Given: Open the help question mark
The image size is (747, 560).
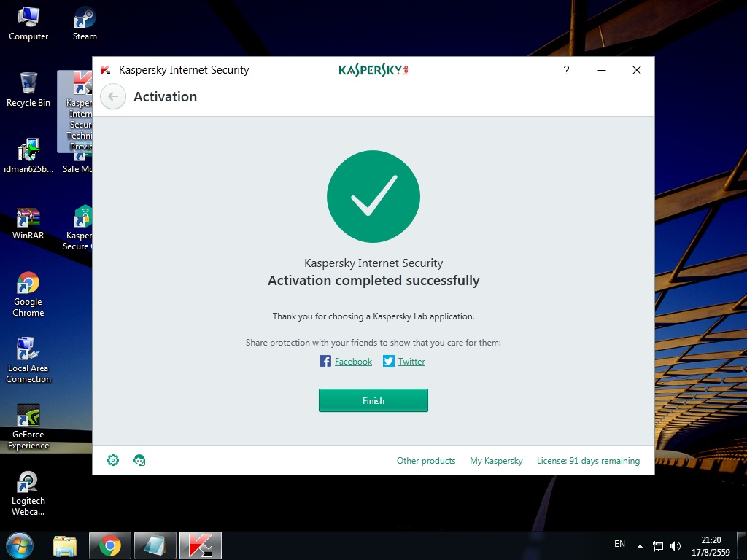Looking at the screenshot, I should click(x=566, y=70).
